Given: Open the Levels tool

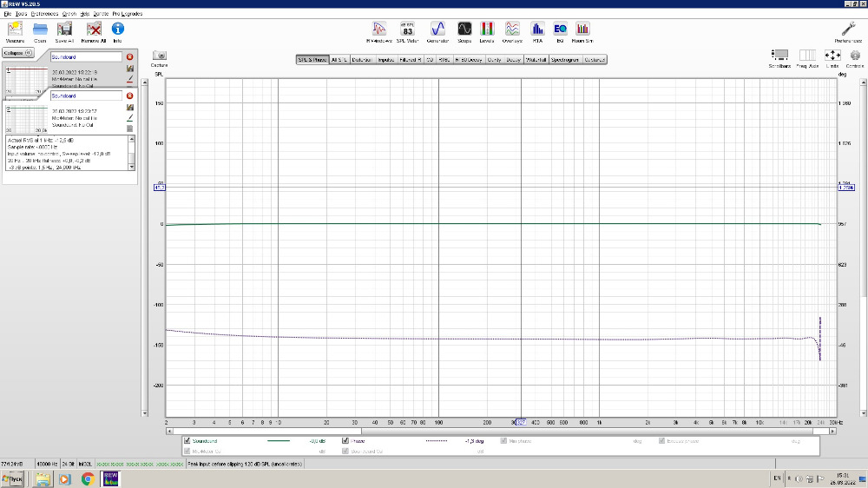Looking at the screenshot, I should point(487,32).
